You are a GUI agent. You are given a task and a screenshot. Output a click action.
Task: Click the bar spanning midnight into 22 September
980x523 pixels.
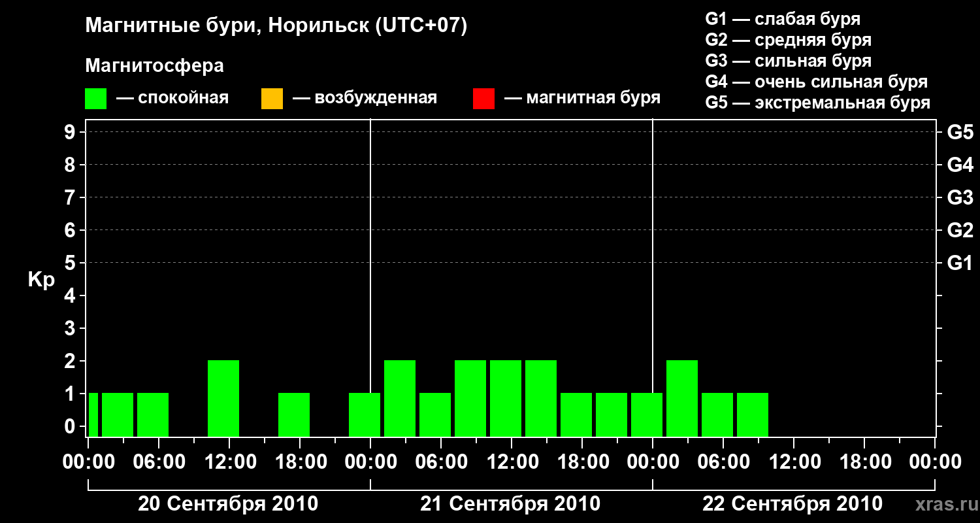647,414
